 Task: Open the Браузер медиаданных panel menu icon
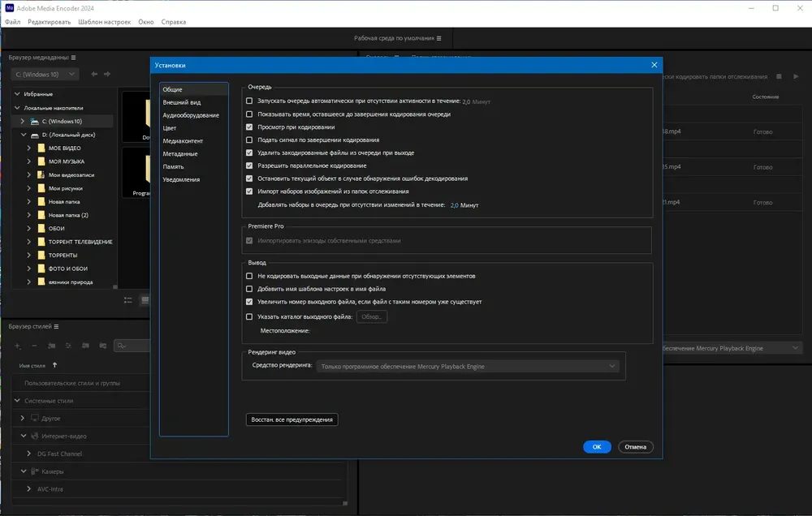click(74, 58)
